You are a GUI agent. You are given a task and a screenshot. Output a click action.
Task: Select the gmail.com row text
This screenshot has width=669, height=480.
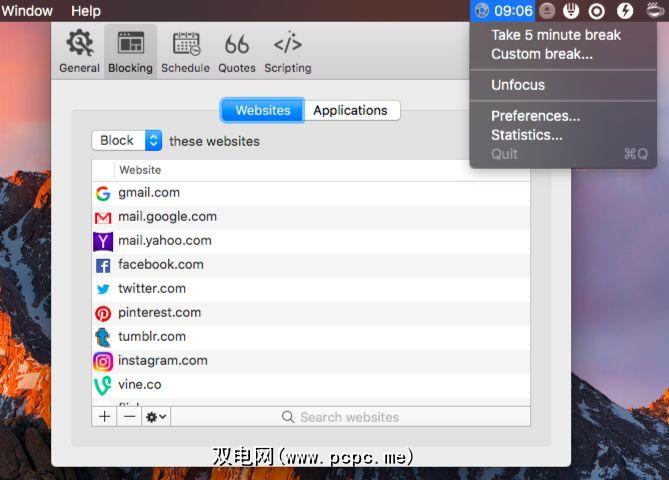[x=149, y=192]
